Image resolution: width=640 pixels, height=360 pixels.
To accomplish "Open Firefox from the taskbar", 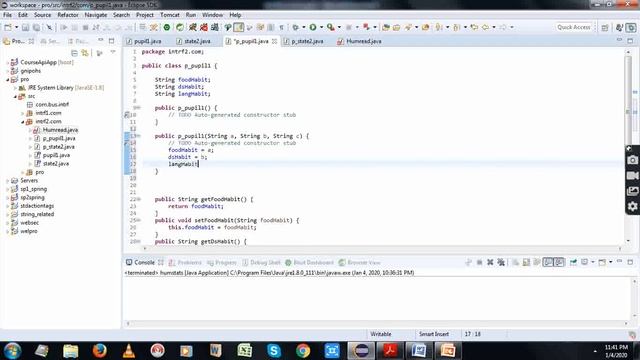I will click(100, 351).
